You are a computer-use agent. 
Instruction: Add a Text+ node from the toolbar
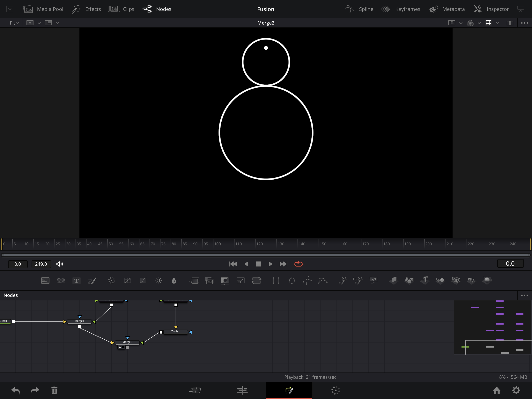click(x=77, y=281)
